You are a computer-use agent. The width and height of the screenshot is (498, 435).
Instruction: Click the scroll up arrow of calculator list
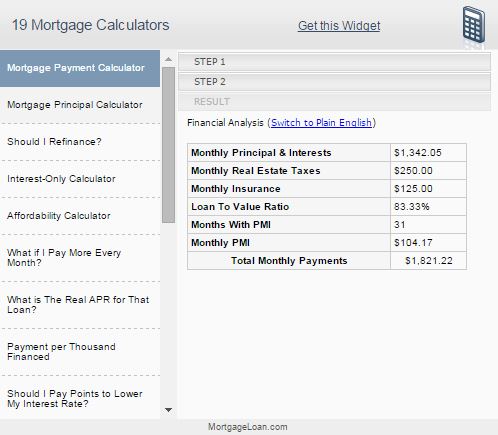click(169, 60)
